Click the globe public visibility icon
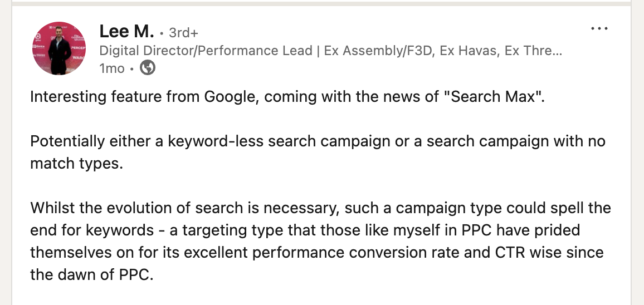 point(148,68)
